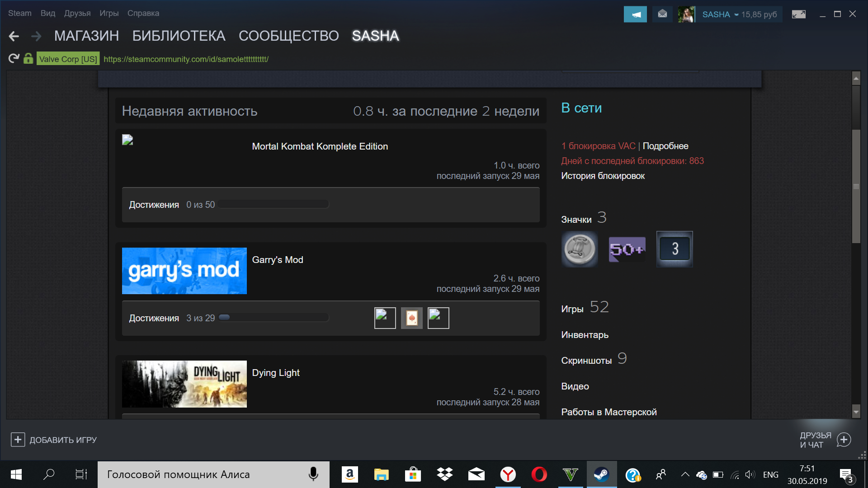This screenshot has width=868, height=488.
Task: Click the Alice microphone icon
Action: click(x=313, y=474)
